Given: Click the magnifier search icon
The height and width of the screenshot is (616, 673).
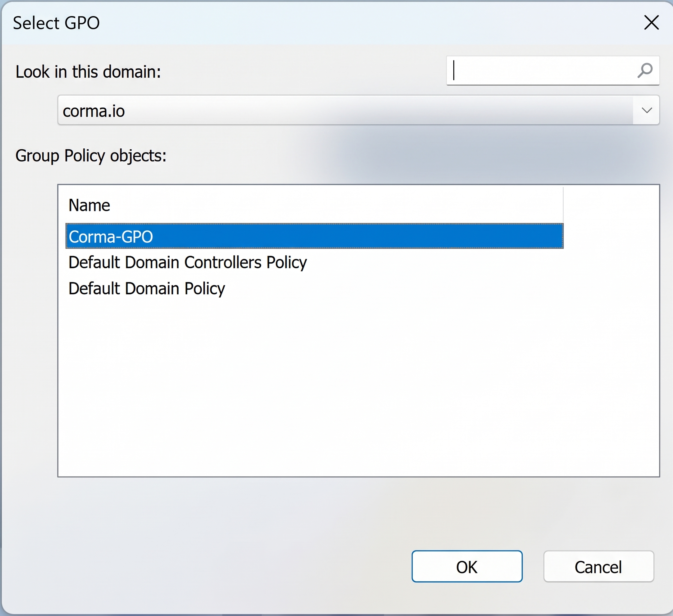Looking at the screenshot, I should pos(645,70).
